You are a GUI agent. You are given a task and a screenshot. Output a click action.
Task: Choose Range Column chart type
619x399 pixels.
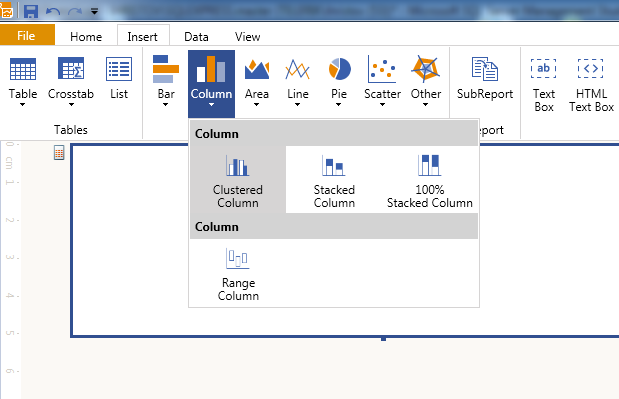pyautogui.click(x=238, y=273)
